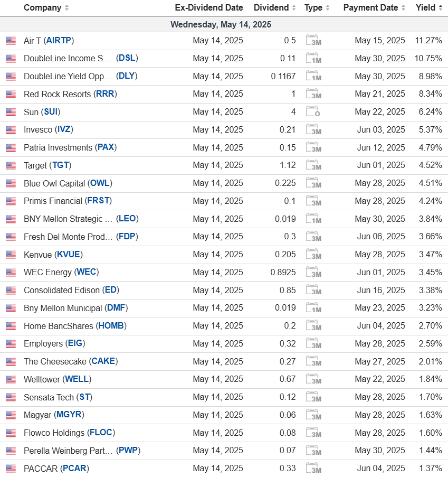Image resolution: width=448 pixels, height=477 pixels.
Task: Click the 1M type icon in LEO row
Action: [x=313, y=219]
